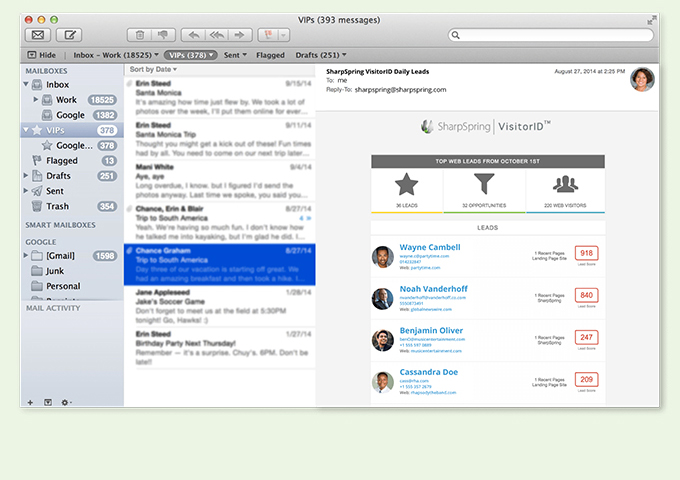Viewport: 680px width, 480px height.
Task: Compose a new message
Action: pos(69,35)
